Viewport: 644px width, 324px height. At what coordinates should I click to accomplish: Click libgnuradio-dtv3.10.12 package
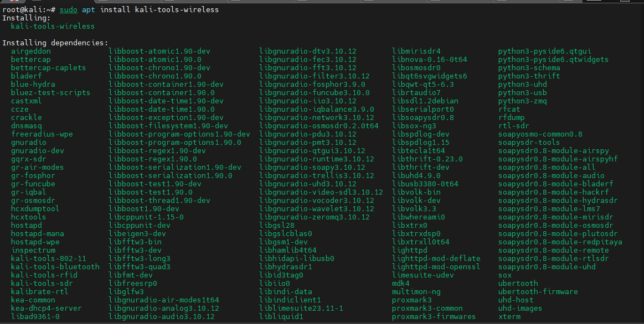click(x=308, y=51)
